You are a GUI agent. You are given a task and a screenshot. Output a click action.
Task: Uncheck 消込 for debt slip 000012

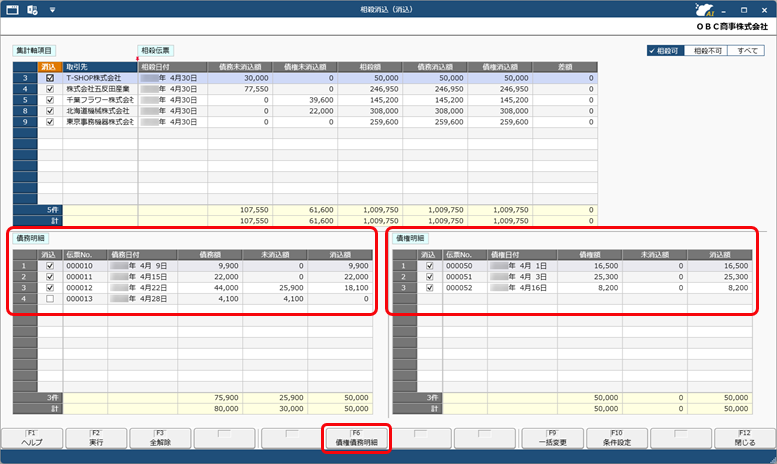tap(50, 288)
